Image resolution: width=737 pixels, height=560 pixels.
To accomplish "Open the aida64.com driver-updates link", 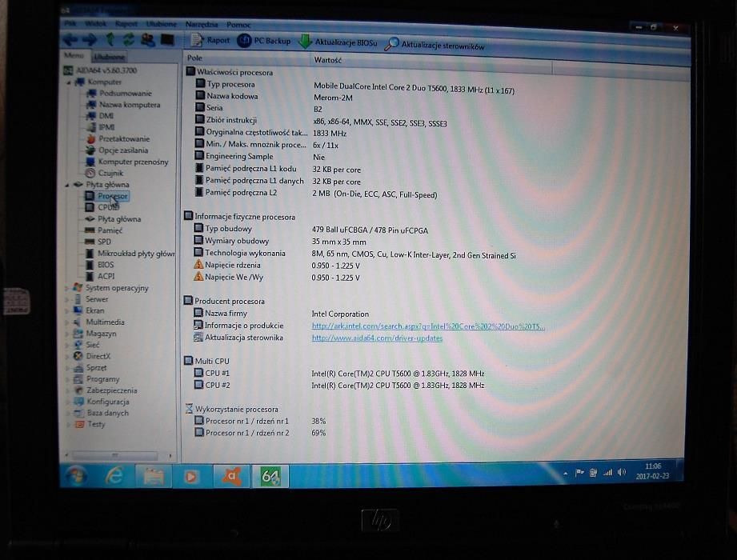I will pos(377,338).
